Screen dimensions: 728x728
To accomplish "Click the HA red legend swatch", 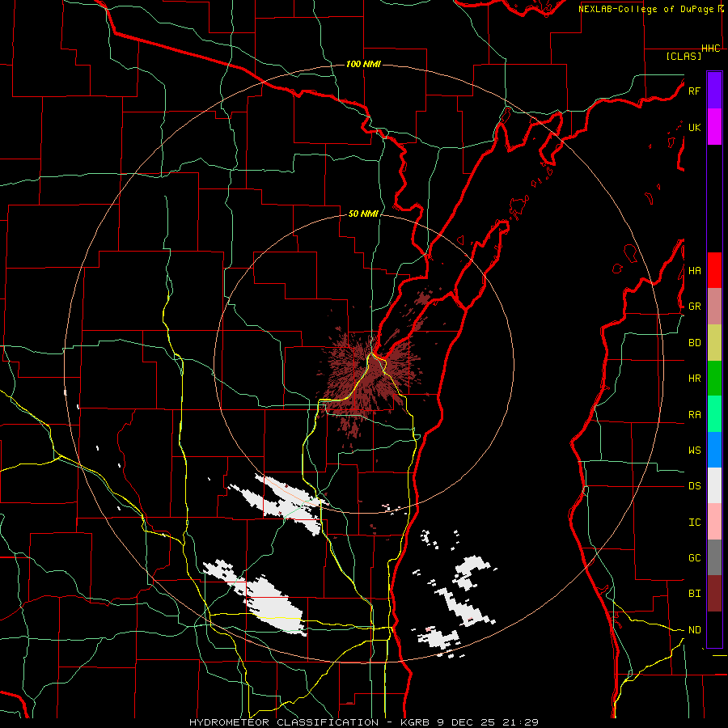I will (x=714, y=270).
